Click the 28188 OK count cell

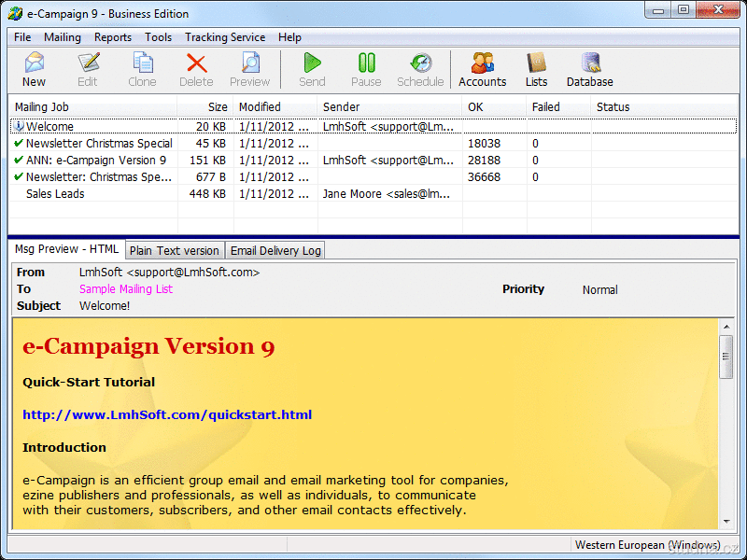click(x=484, y=160)
